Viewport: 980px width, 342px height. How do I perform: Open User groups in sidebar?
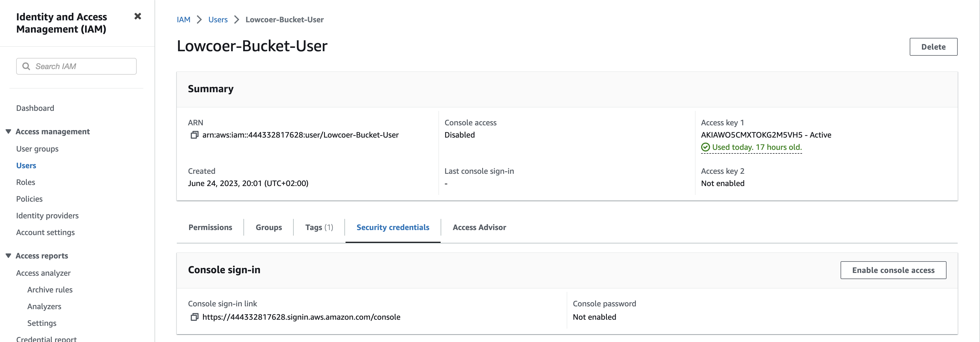tap(37, 149)
